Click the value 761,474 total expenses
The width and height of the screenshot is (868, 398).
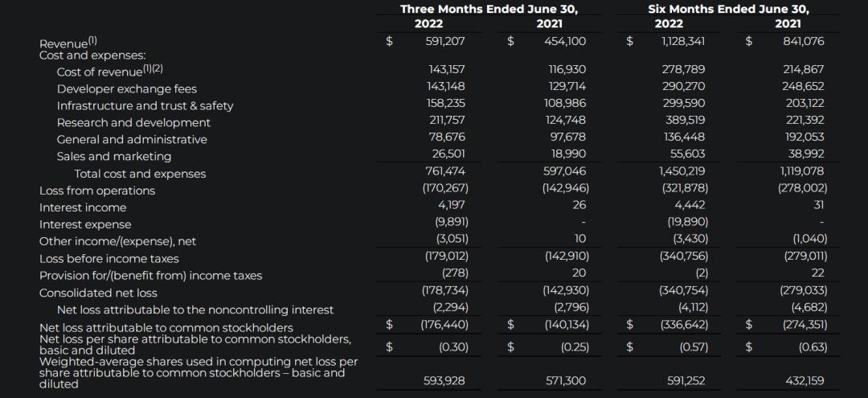point(445,170)
